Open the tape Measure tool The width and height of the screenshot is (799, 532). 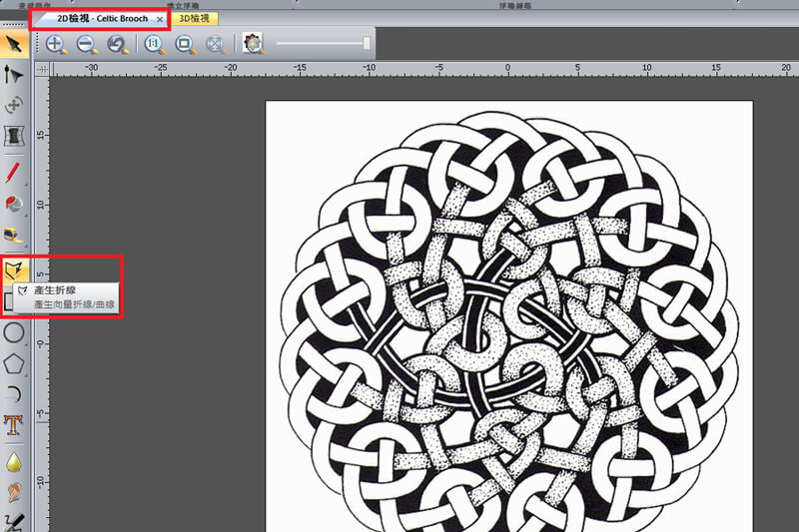pos(14,235)
